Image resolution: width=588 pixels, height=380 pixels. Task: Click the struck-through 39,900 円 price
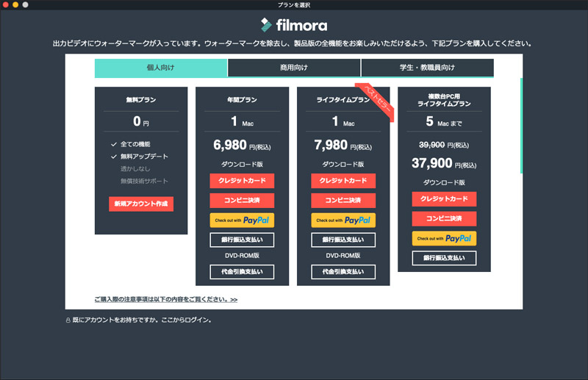click(x=444, y=145)
